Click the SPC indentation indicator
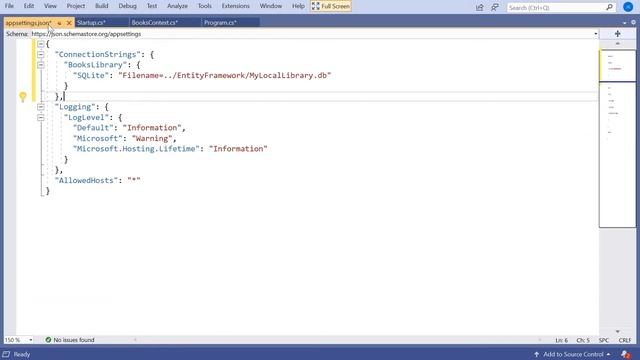Viewport: 640px width, 360px height. click(604, 340)
